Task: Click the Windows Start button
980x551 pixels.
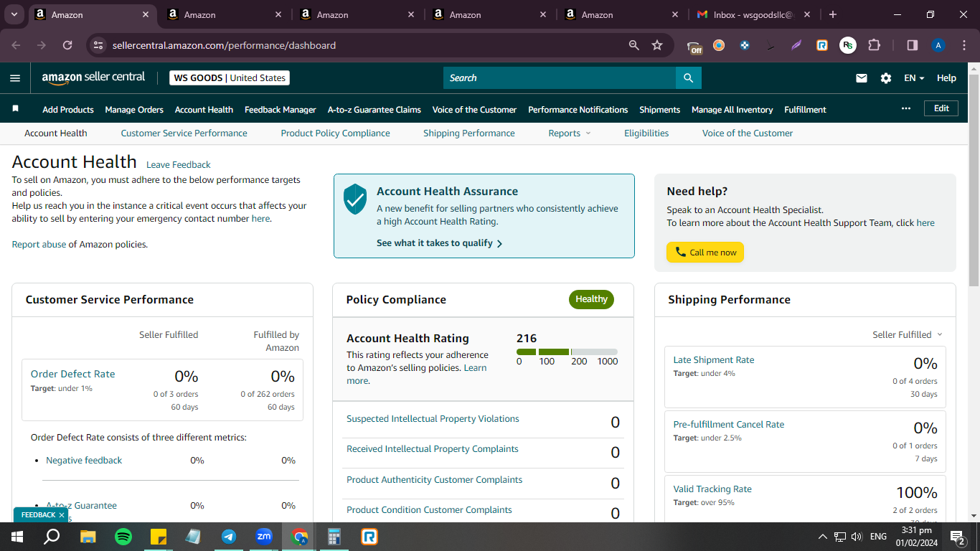Action: 17,536
